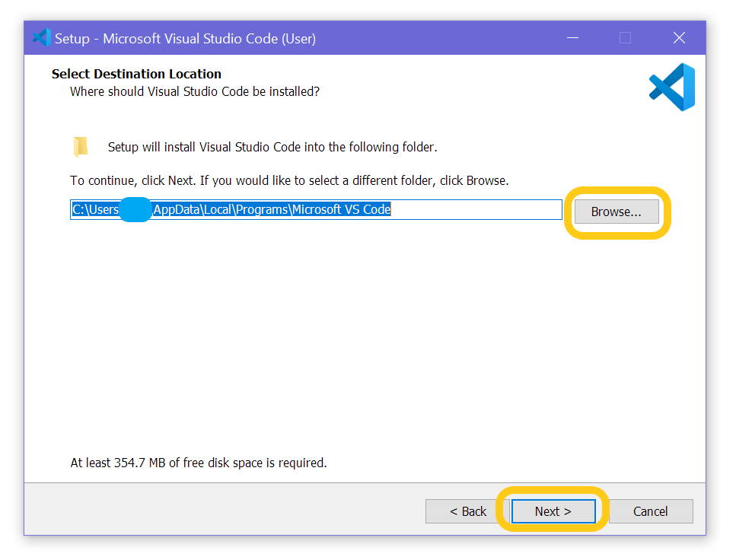This screenshot has height=560, width=736.
Task: Click the Setup window title text
Action: click(x=186, y=39)
